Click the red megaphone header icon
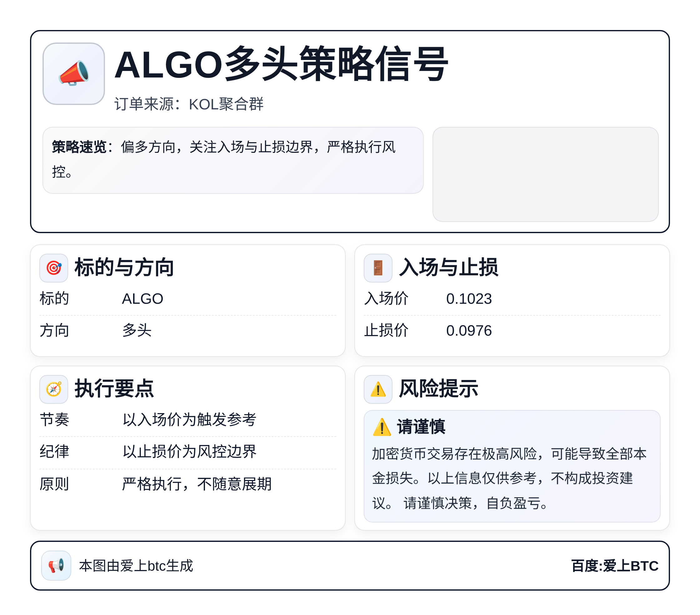700x615 pixels. (74, 74)
